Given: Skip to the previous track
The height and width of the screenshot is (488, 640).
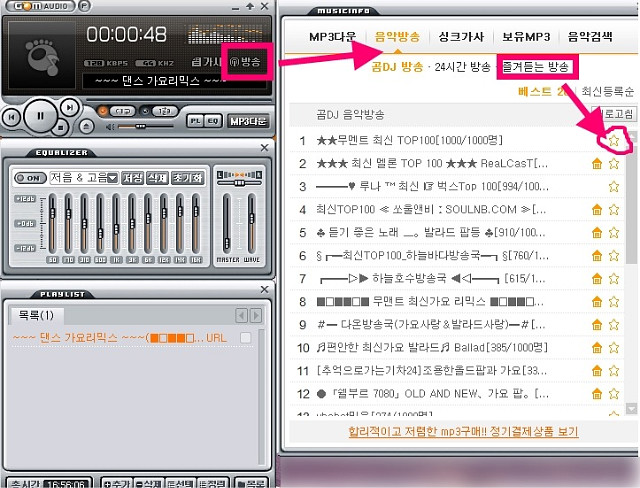Looking at the screenshot, I should tap(11, 118).
